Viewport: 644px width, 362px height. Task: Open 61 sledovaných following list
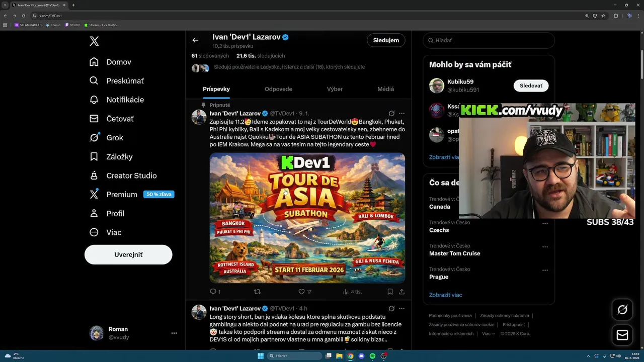[210, 56]
